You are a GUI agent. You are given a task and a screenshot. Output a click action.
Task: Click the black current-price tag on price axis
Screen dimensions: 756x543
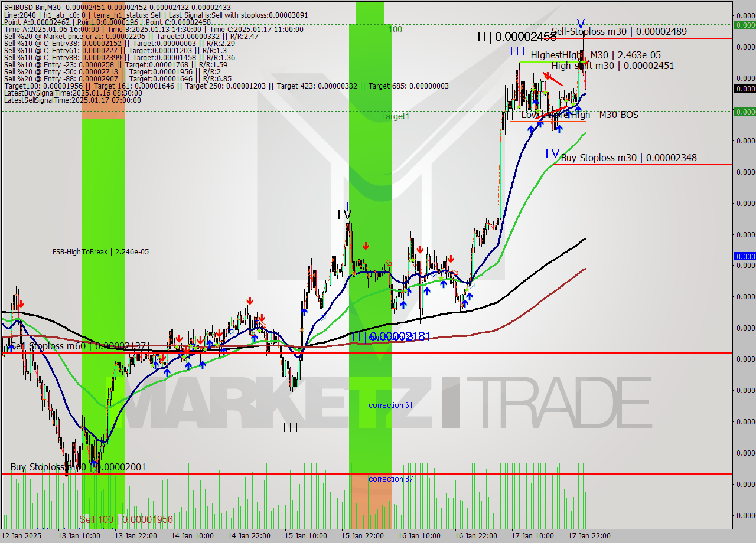tap(744, 89)
